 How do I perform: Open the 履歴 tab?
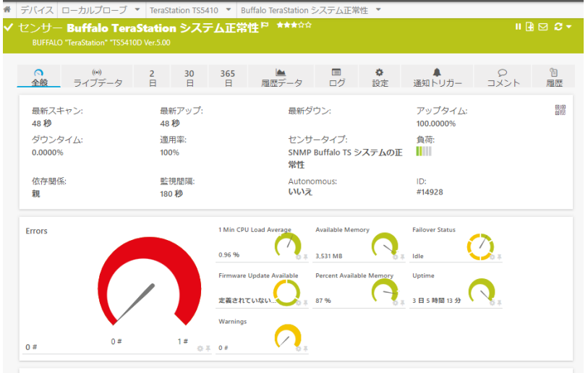554,77
